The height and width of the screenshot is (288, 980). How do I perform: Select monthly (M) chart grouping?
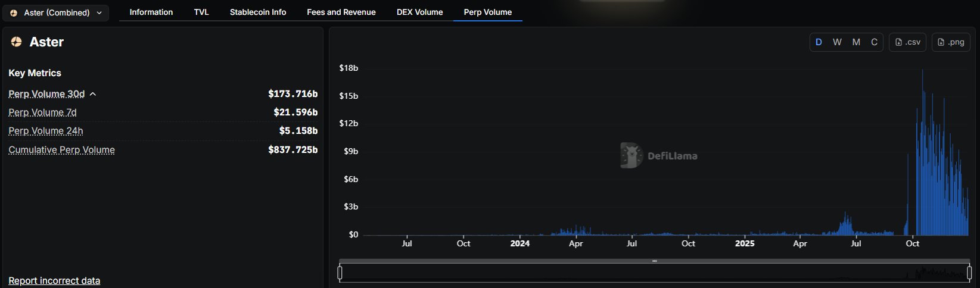point(856,42)
